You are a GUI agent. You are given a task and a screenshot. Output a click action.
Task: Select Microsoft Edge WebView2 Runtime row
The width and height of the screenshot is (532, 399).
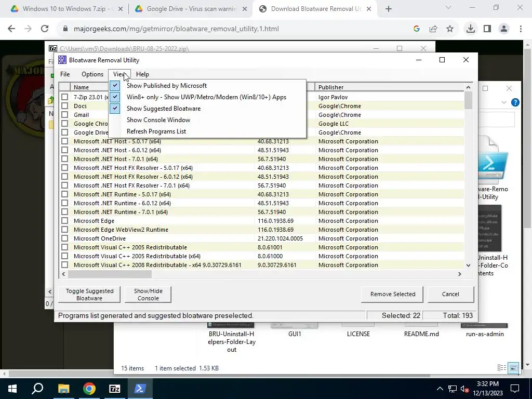[x=261, y=230]
